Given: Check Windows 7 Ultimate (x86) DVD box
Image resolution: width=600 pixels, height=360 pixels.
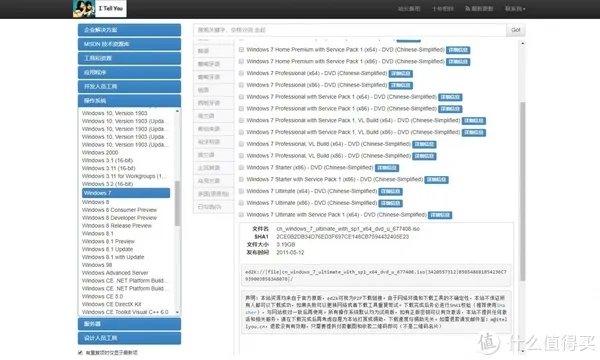Looking at the screenshot, I should [x=241, y=203].
